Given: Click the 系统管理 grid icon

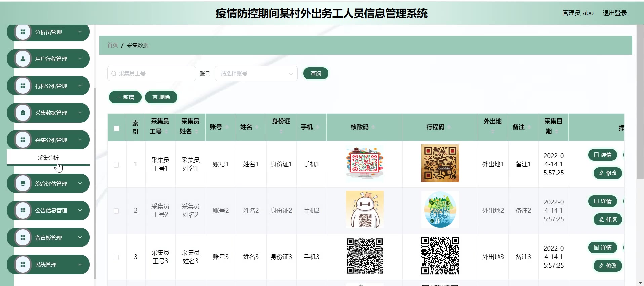Looking at the screenshot, I should pyautogui.click(x=23, y=265).
